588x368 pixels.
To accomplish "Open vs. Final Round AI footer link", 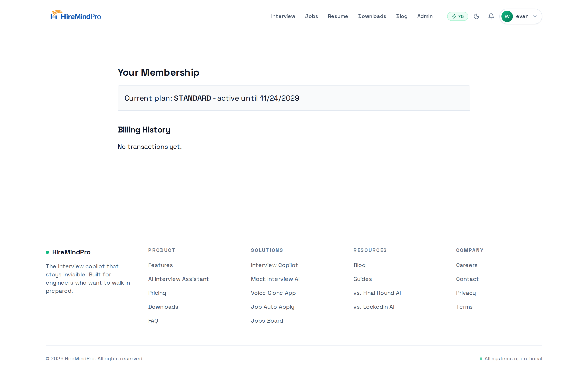I will click(x=377, y=293).
